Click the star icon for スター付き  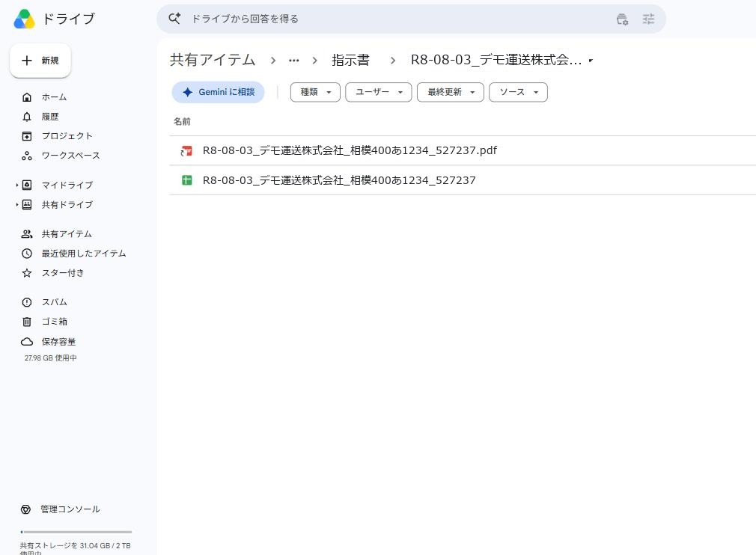27,273
